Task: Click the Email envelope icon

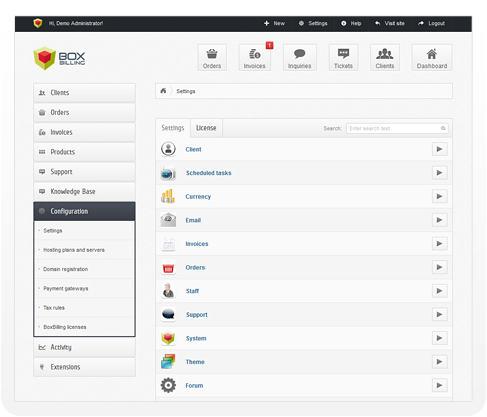Action: [x=168, y=220]
